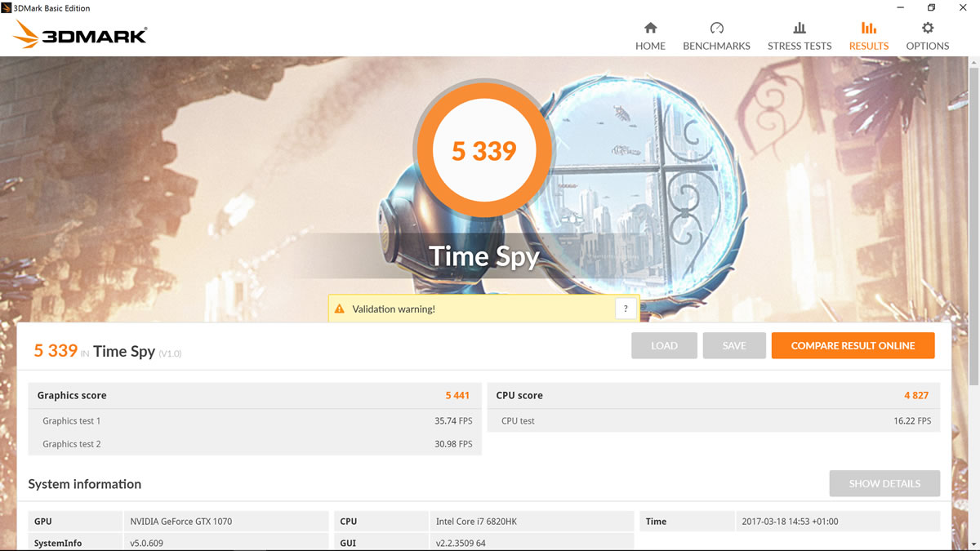Click the CPU test row label
Viewport: 980px width, 551px height.
point(518,421)
